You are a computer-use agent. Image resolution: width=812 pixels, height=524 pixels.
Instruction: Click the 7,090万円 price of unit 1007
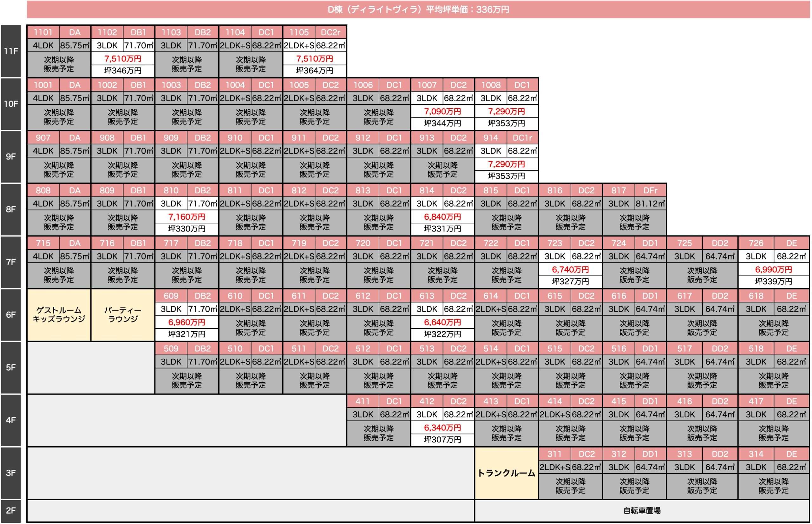coord(442,112)
